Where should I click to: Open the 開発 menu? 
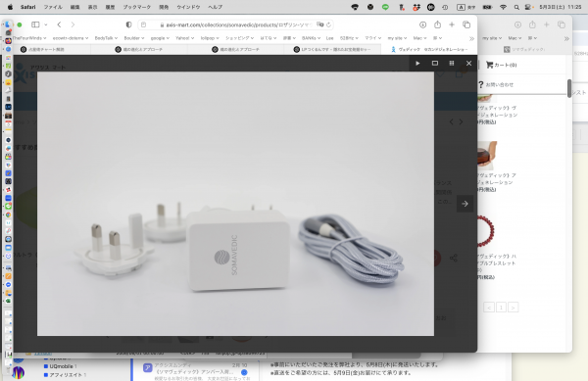click(x=164, y=7)
